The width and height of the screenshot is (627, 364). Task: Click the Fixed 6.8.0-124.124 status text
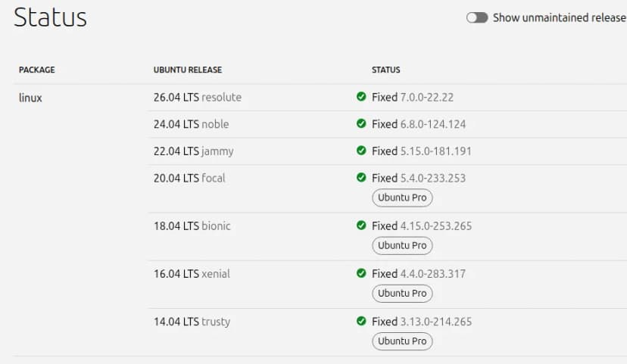coord(419,124)
